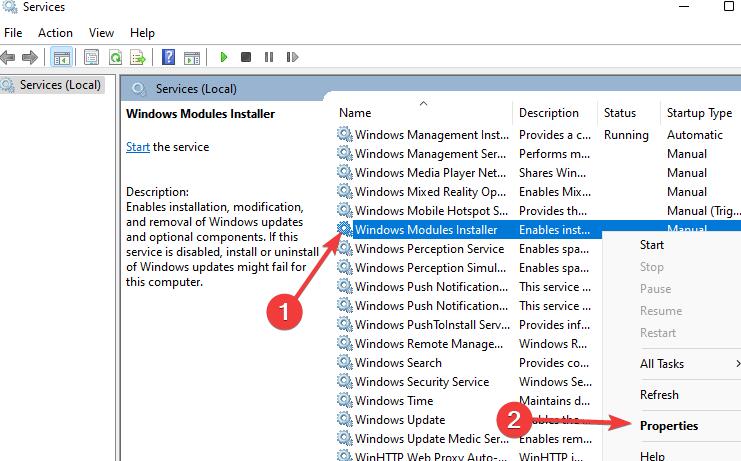Click Shares Win... description cell
The image size is (741, 461).
(x=552, y=172)
